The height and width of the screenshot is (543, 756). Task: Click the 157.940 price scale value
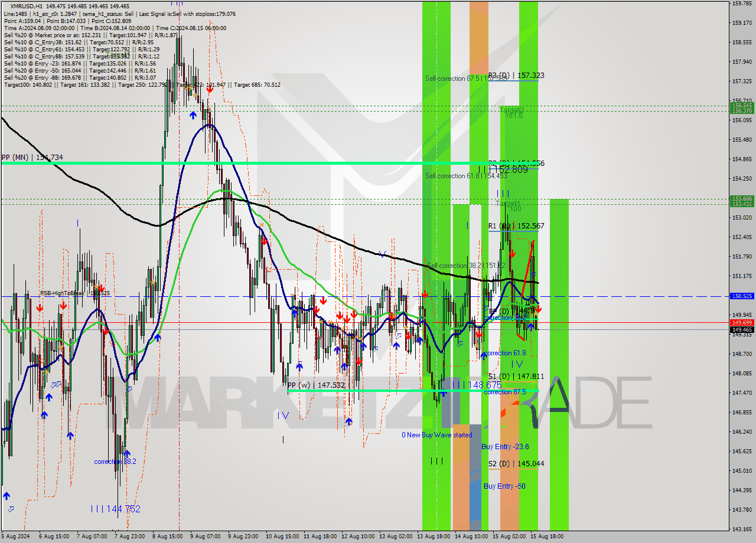(x=742, y=61)
